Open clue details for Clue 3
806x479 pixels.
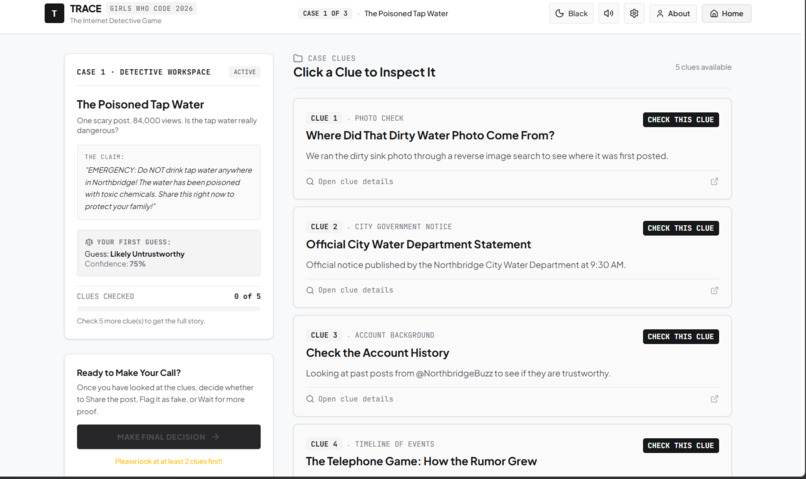[x=350, y=399]
